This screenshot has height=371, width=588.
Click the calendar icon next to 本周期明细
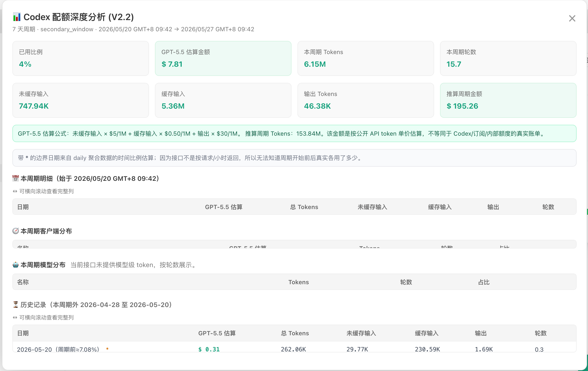click(16, 178)
